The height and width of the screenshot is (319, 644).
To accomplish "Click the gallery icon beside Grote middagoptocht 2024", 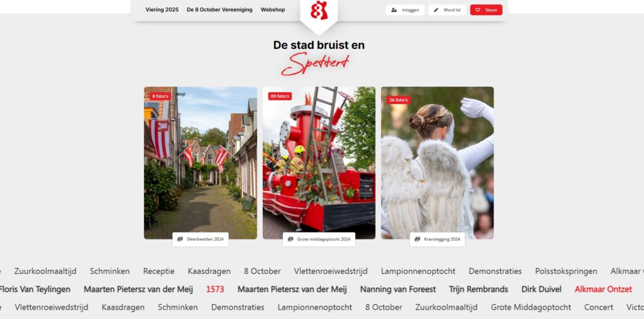I will point(291,239).
